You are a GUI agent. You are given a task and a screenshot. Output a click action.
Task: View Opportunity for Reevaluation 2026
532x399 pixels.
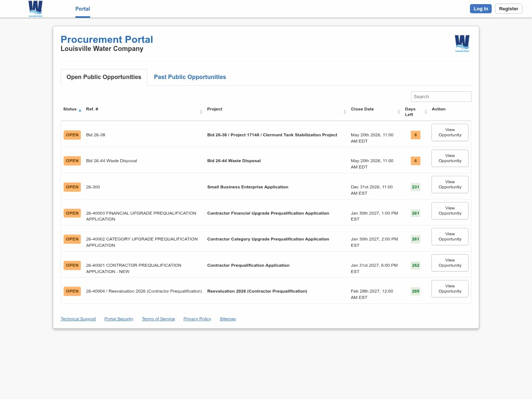click(450, 289)
